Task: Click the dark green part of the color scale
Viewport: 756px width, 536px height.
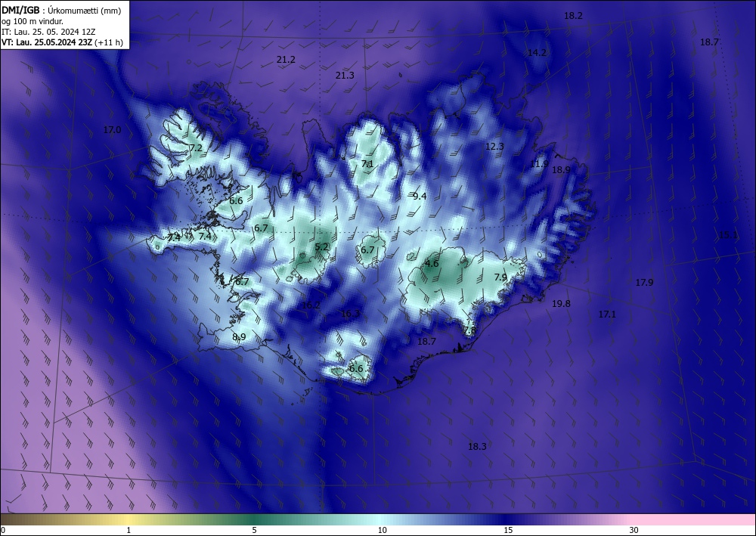Action: (256, 519)
